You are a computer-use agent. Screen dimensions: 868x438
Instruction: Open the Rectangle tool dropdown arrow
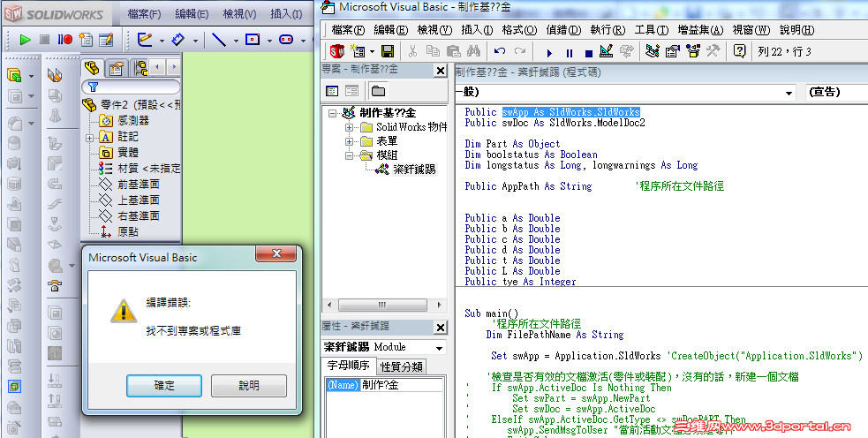click(x=269, y=41)
